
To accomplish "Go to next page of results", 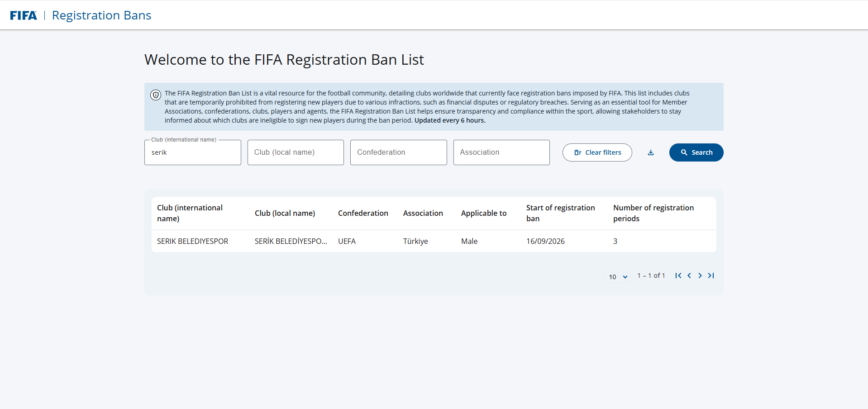I will (x=700, y=276).
